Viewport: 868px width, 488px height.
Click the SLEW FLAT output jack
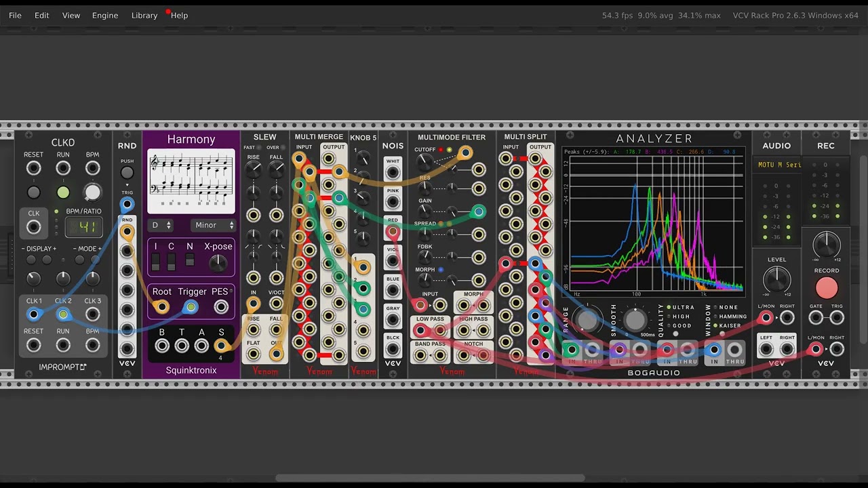point(254,353)
